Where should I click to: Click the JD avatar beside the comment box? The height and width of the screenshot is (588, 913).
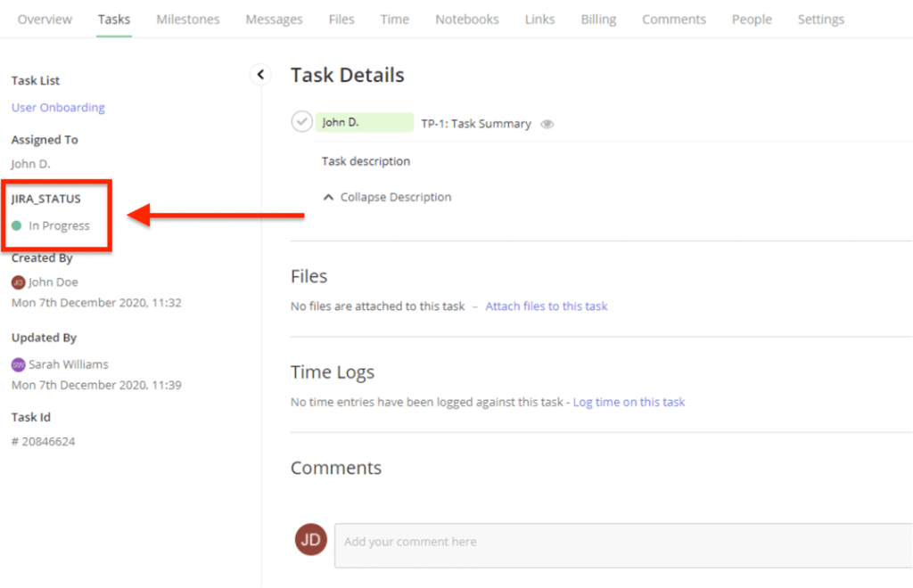pyautogui.click(x=311, y=540)
